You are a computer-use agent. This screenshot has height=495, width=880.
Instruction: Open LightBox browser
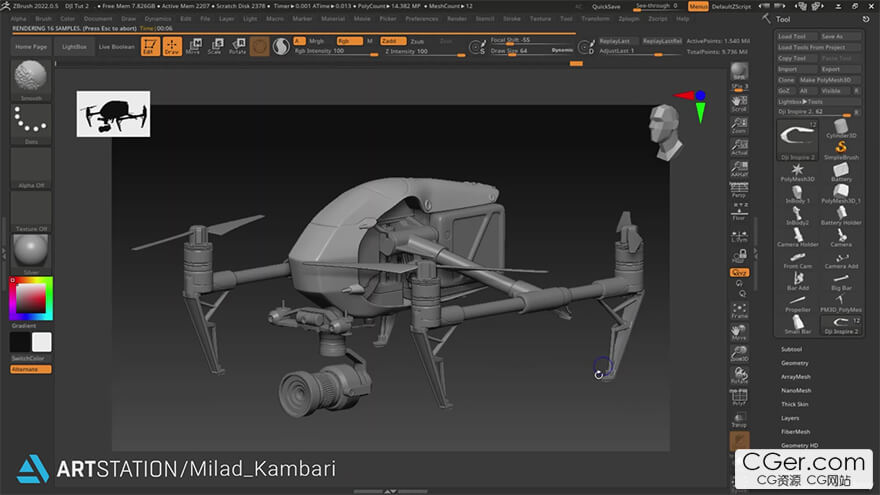click(74, 47)
